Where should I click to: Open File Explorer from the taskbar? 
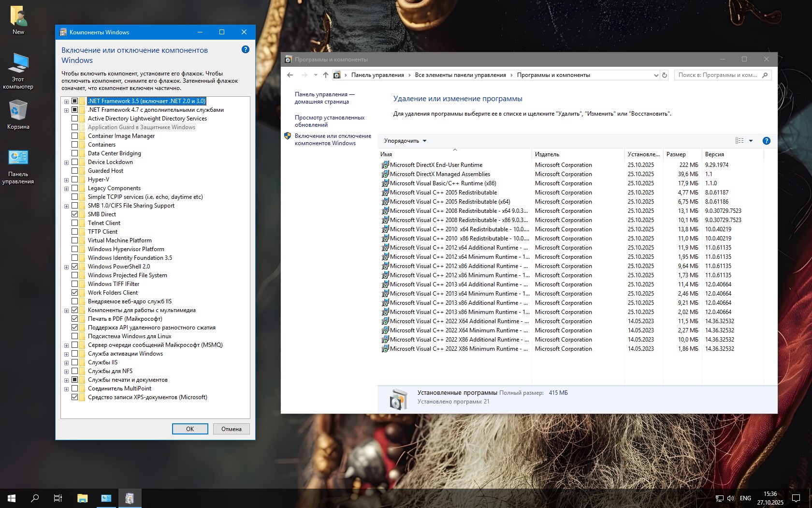point(83,498)
